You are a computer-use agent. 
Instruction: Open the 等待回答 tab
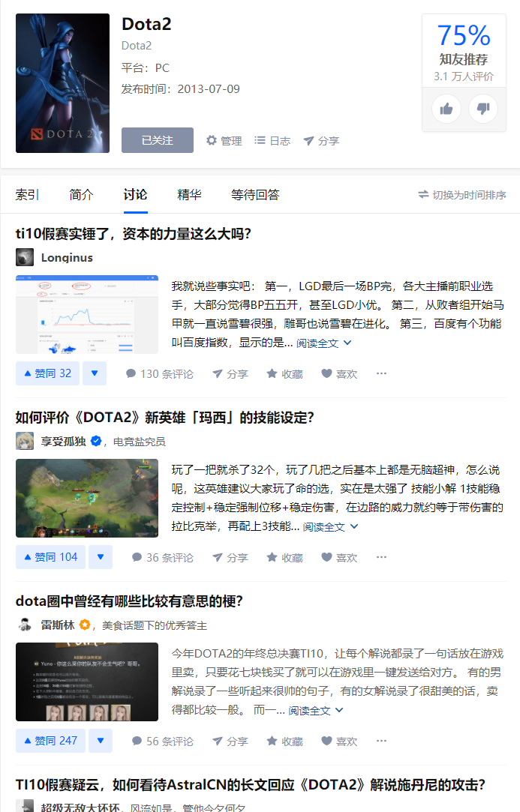click(x=255, y=195)
